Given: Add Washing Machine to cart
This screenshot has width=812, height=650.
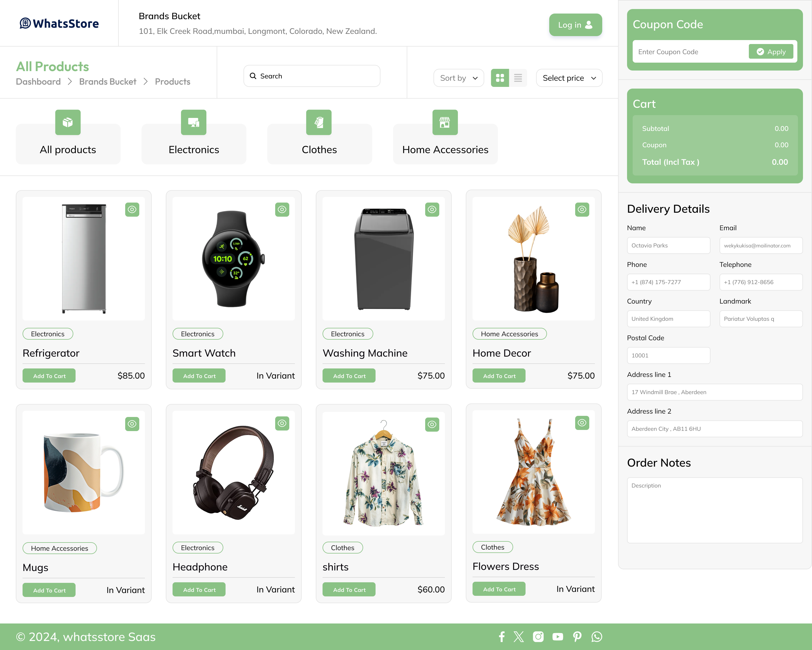Looking at the screenshot, I should tap(349, 376).
